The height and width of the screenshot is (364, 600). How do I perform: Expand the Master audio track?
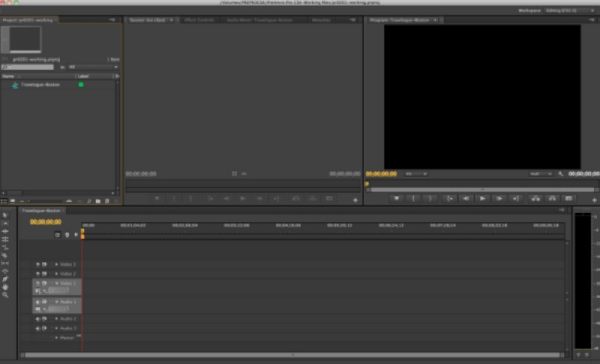click(57, 338)
